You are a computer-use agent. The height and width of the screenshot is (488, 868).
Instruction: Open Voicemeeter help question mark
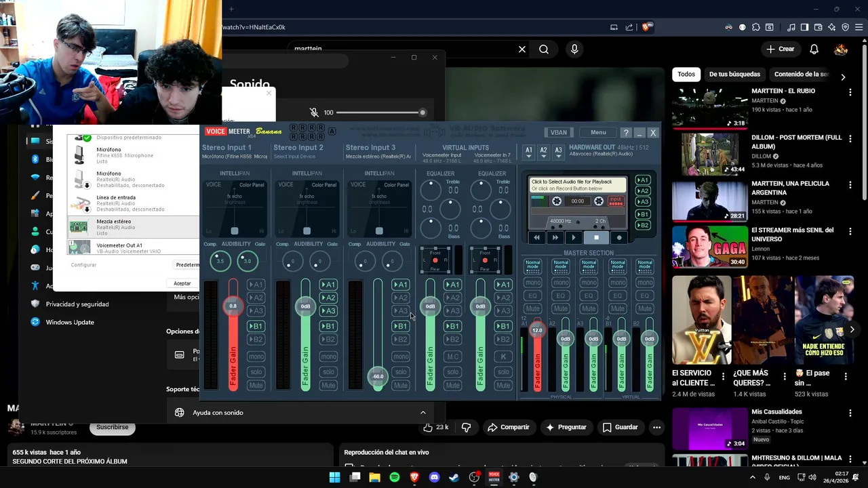626,133
